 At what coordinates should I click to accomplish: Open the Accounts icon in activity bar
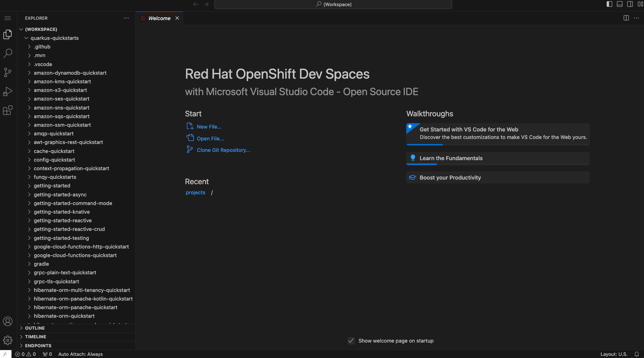[8, 321]
